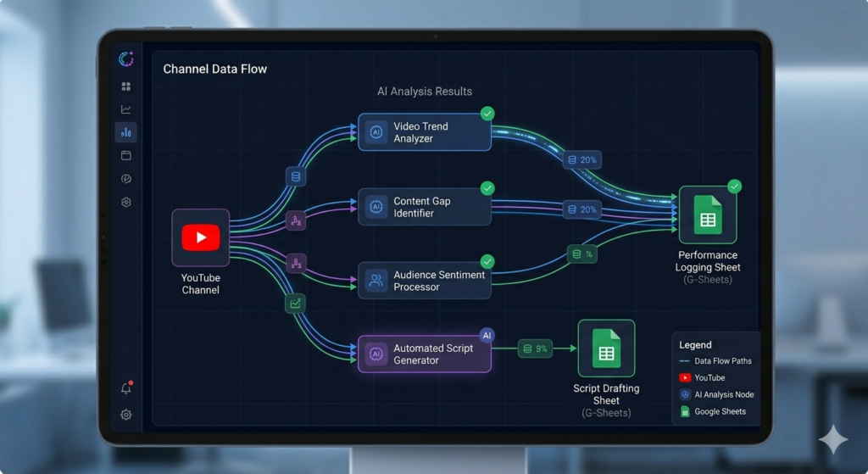Click the AI Analysis Node legend entry
The height and width of the screenshot is (474, 868).
click(x=717, y=395)
